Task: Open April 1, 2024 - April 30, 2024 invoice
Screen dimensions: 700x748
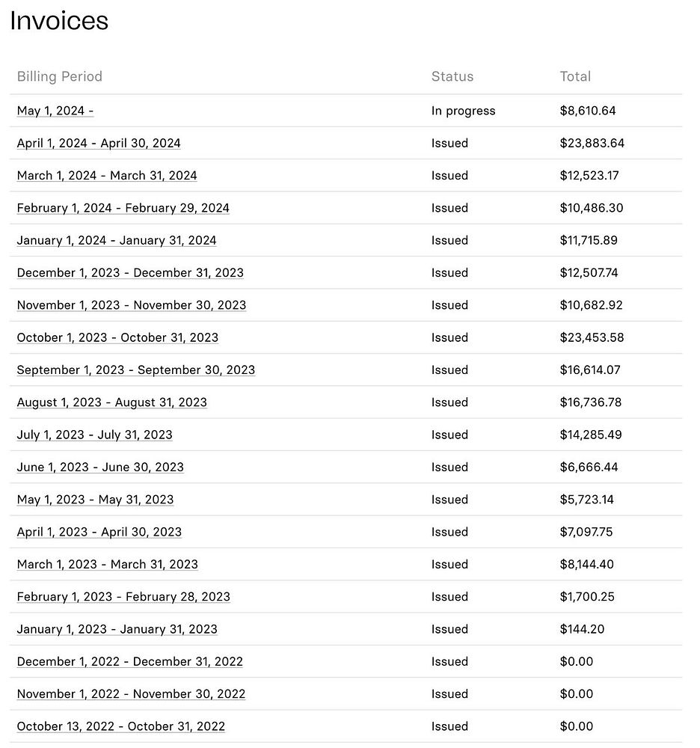Action: (x=99, y=143)
